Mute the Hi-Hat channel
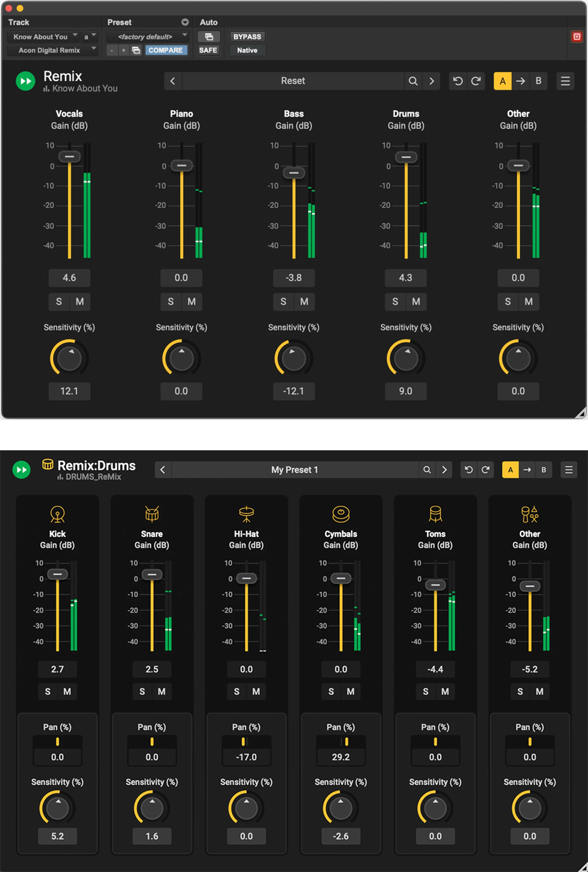This screenshot has width=588, height=872. pos(256,692)
